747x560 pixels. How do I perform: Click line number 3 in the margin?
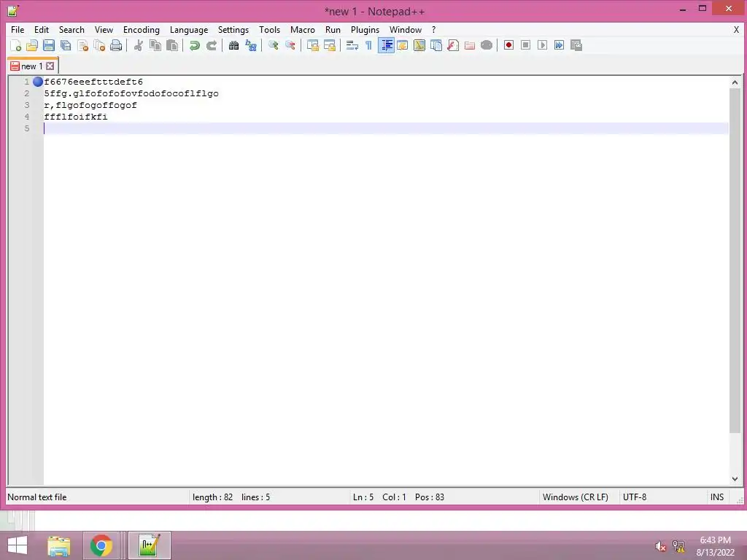[27, 105]
